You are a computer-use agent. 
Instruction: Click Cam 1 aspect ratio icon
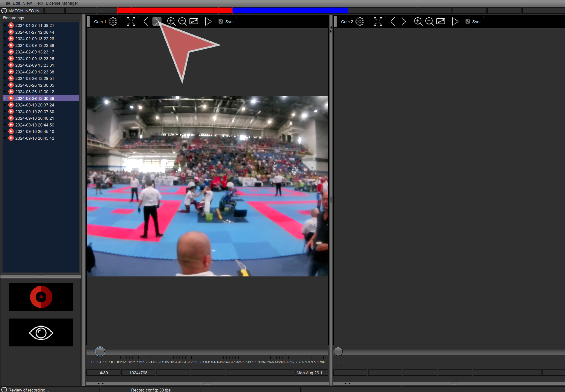(194, 22)
